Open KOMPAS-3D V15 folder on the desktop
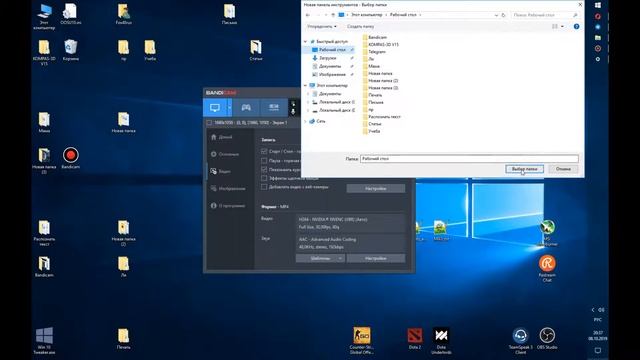 (x=44, y=52)
